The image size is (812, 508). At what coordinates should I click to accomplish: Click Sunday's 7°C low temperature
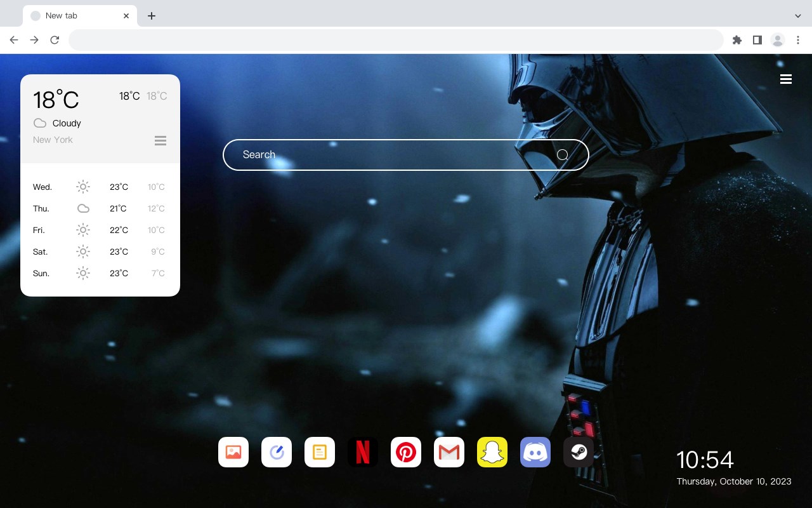158,273
